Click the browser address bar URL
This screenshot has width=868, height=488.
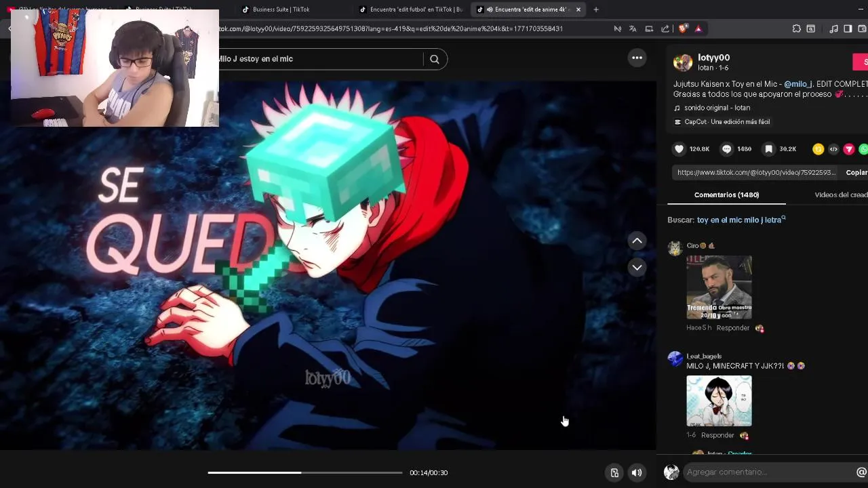pos(390,28)
